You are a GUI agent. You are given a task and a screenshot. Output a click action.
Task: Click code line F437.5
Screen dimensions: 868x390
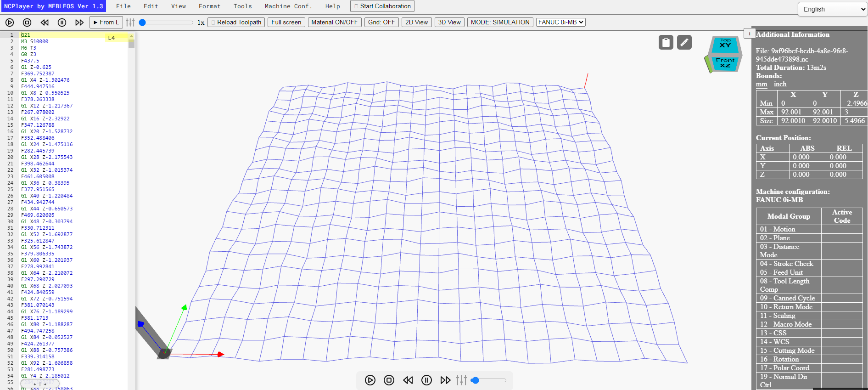(30, 61)
